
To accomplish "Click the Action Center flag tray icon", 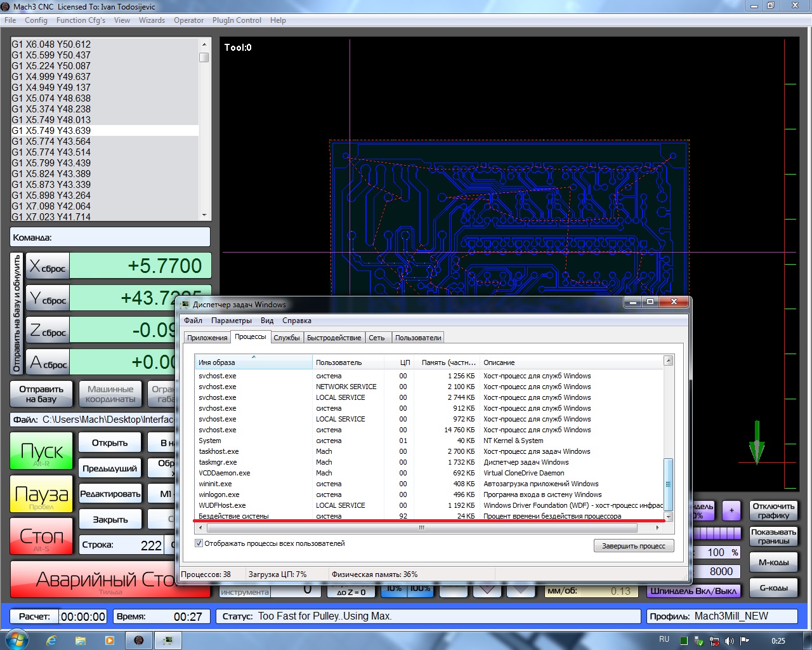I will [745, 640].
